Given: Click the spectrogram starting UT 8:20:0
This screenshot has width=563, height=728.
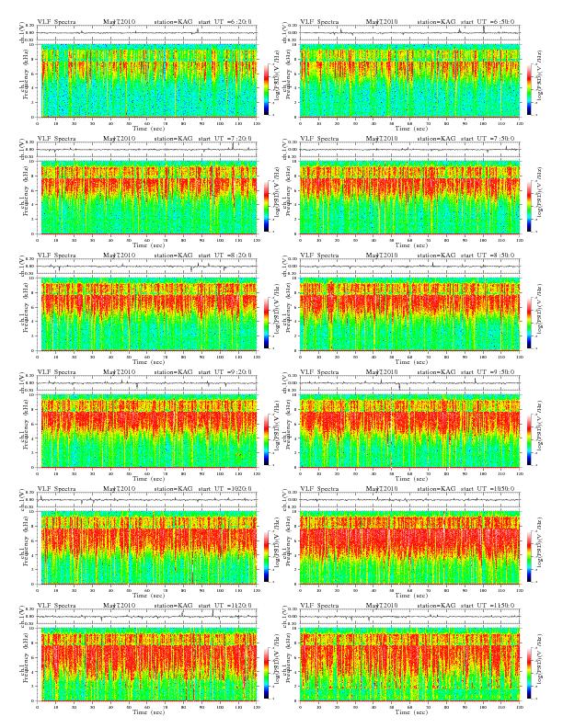Looking at the screenshot, I should (147, 314).
